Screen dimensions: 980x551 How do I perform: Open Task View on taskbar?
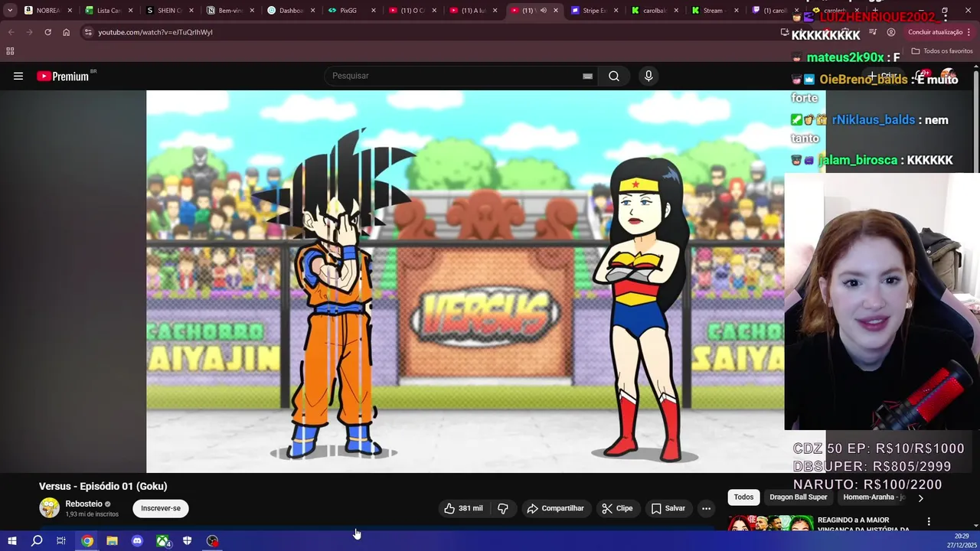(61, 541)
